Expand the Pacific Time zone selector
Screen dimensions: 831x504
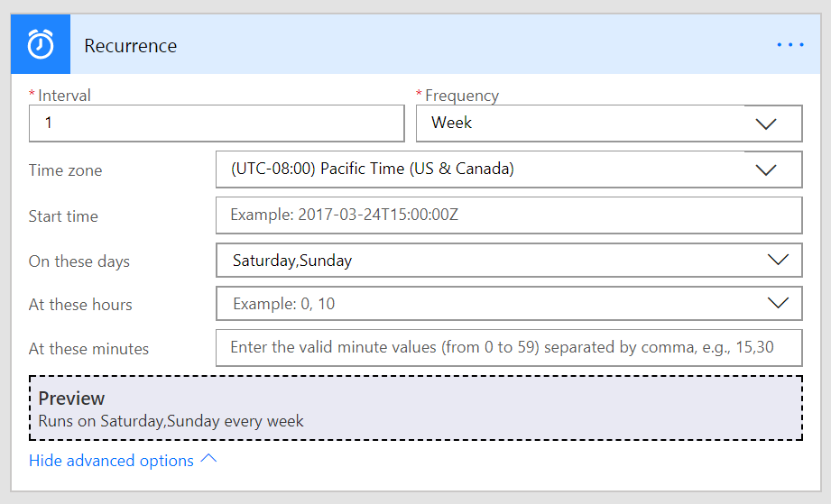pos(487,170)
